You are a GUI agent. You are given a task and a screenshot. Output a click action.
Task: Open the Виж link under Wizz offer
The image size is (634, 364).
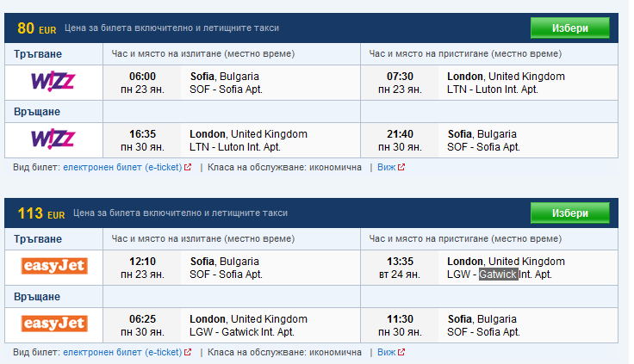tap(386, 167)
